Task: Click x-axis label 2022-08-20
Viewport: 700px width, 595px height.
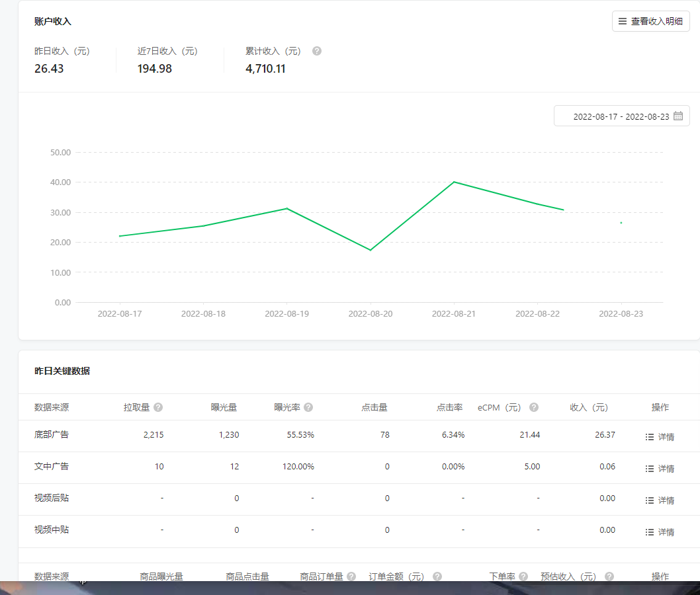Action: coord(371,313)
